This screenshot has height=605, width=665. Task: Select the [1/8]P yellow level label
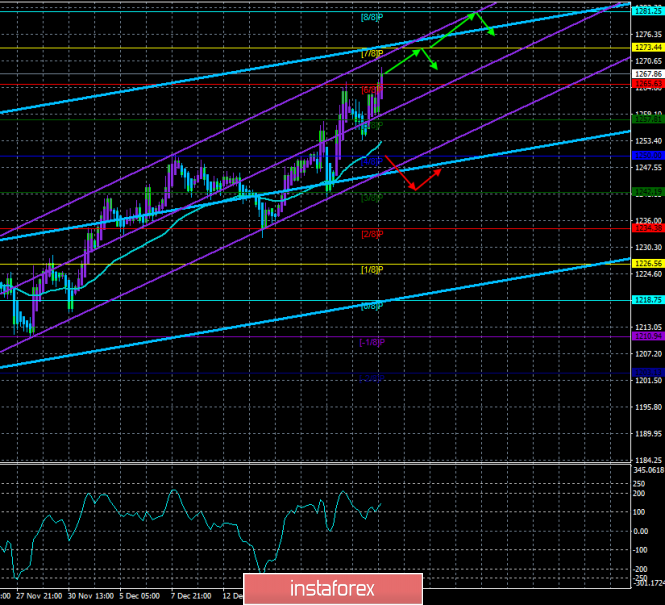click(371, 270)
